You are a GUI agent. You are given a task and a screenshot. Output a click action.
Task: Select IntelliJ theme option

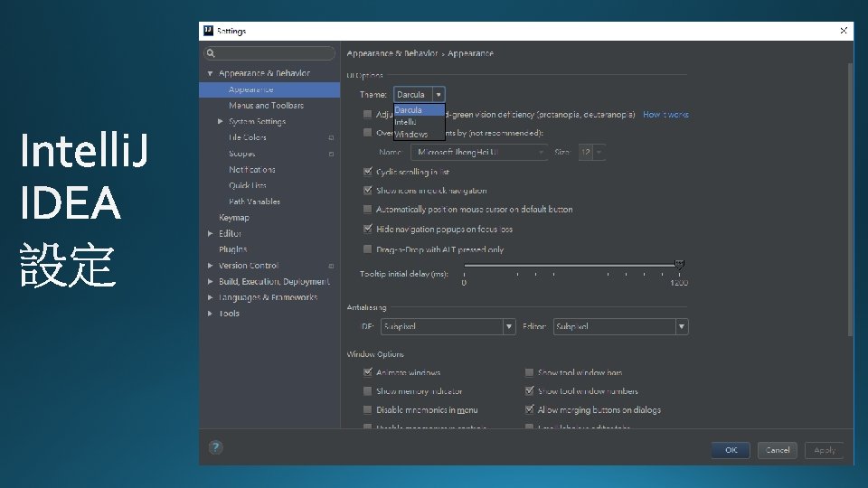pyautogui.click(x=419, y=122)
